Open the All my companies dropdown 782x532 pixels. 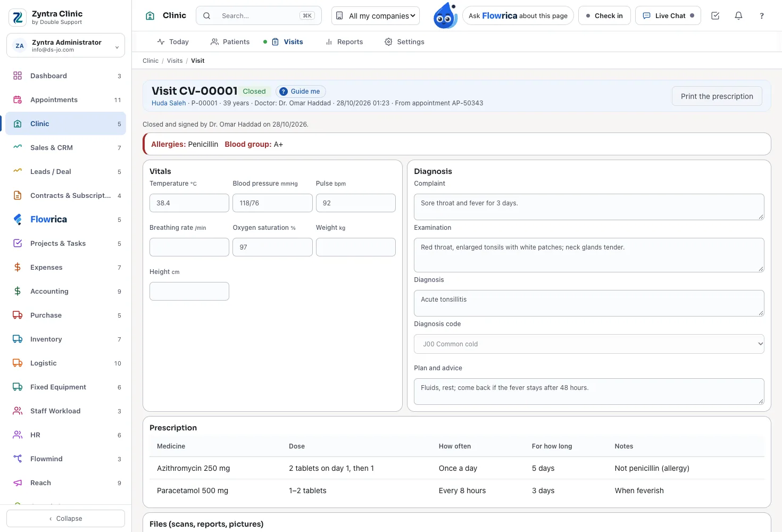[x=376, y=16]
